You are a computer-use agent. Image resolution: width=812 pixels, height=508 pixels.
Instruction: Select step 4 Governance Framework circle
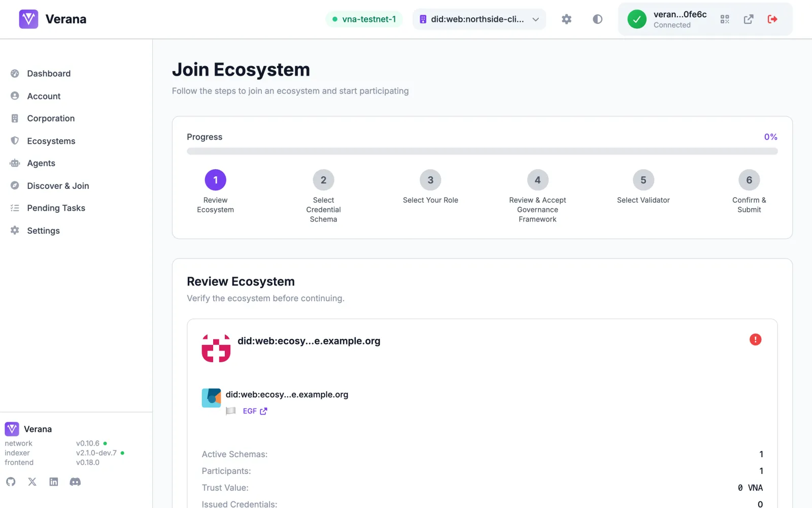tap(537, 180)
